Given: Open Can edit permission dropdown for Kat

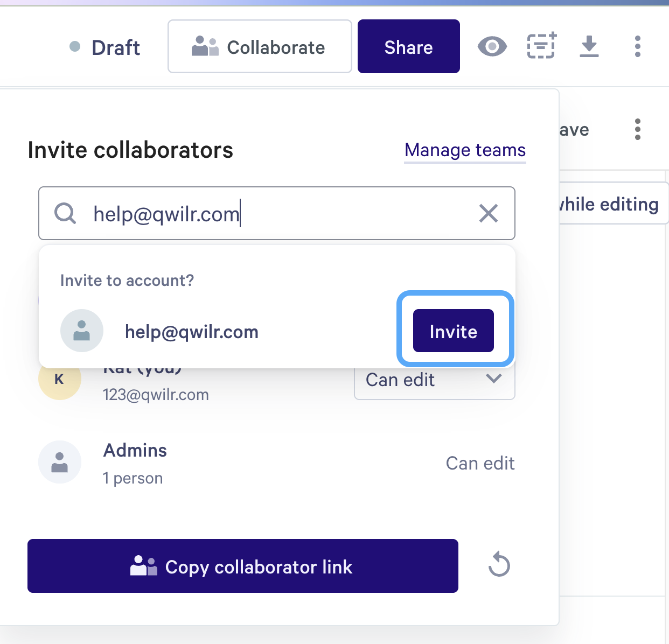Looking at the screenshot, I should click(435, 380).
